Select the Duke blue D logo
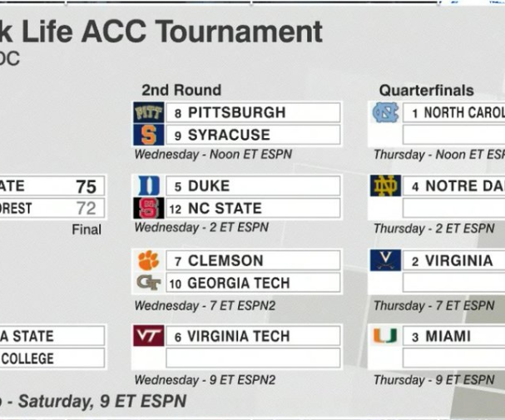The height and width of the screenshot is (420, 505). tap(148, 185)
